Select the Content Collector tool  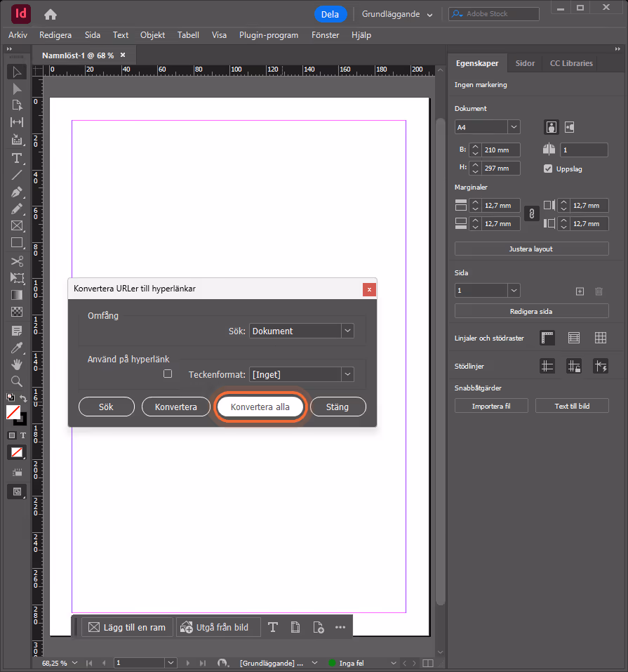[x=17, y=139]
